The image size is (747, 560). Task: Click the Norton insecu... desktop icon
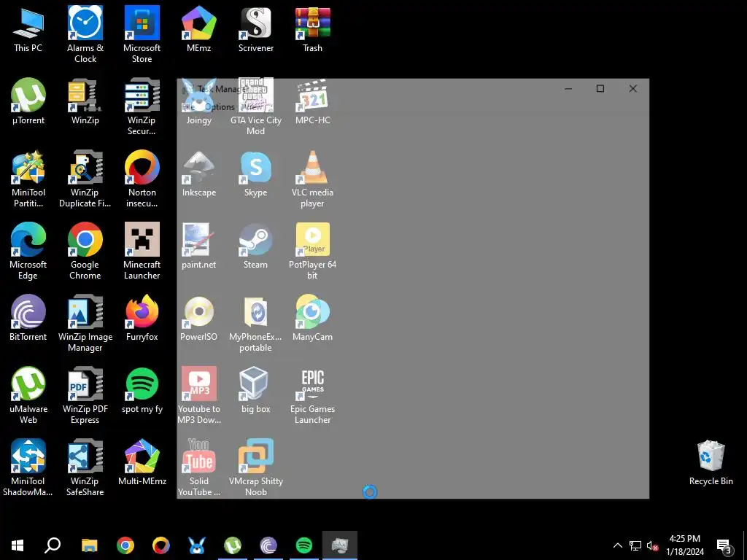[x=142, y=179]
